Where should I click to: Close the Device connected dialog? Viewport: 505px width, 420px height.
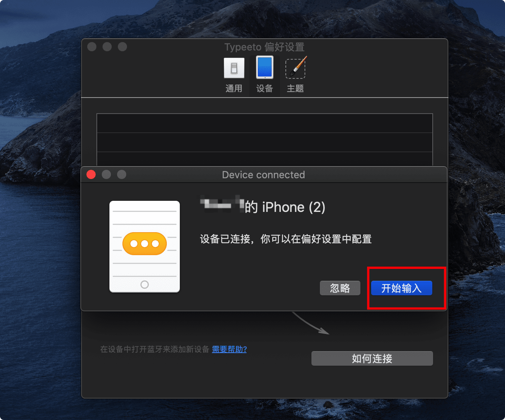click(x=91, y=174)
